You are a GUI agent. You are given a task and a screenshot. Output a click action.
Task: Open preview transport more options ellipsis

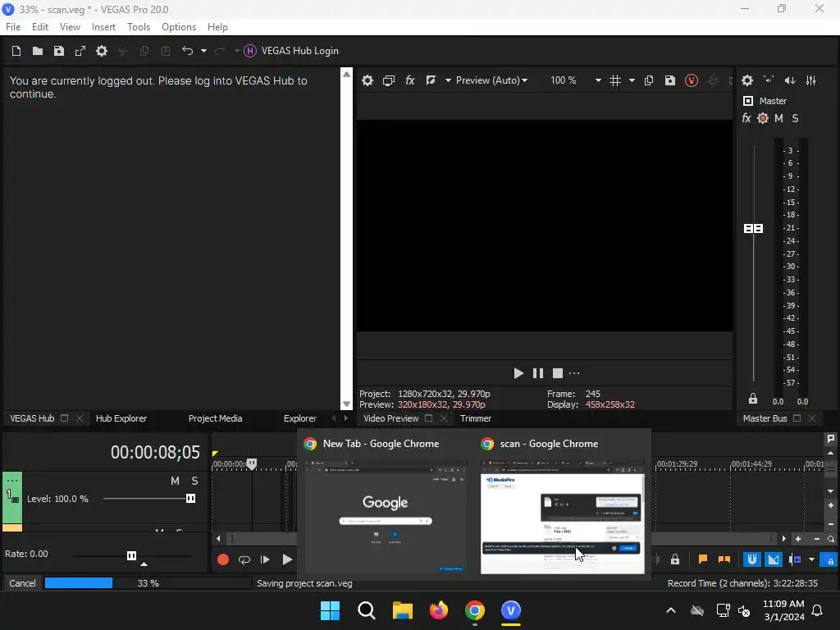coord(574,373)
